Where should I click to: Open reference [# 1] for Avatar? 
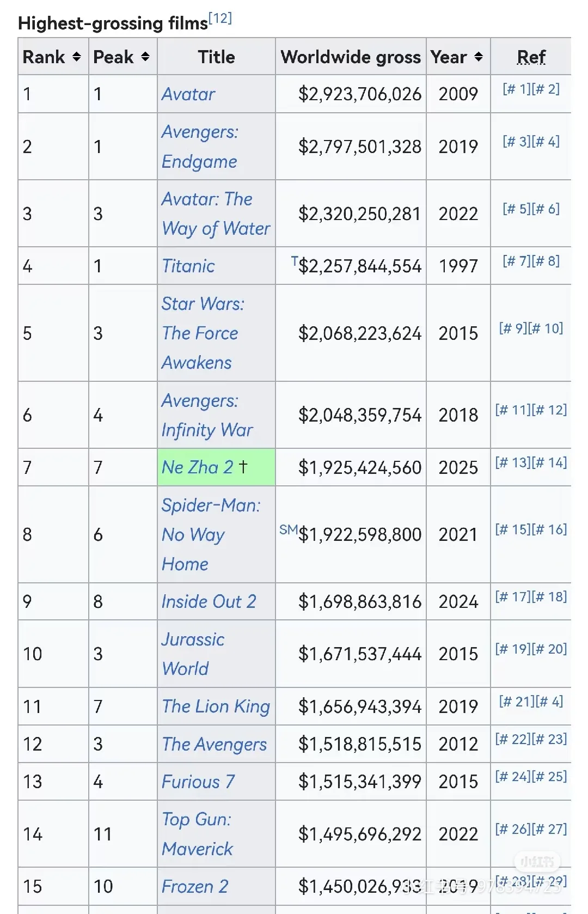[516, 89]
